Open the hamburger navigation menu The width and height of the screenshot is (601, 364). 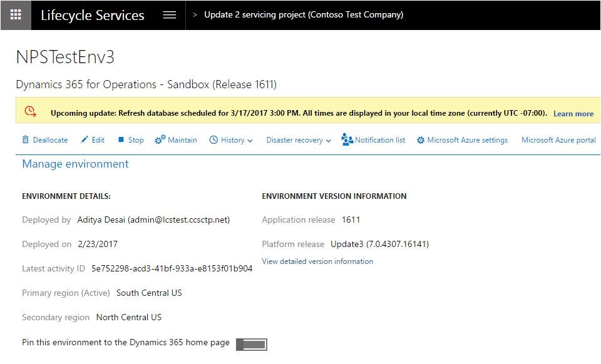tap(170, 15)
